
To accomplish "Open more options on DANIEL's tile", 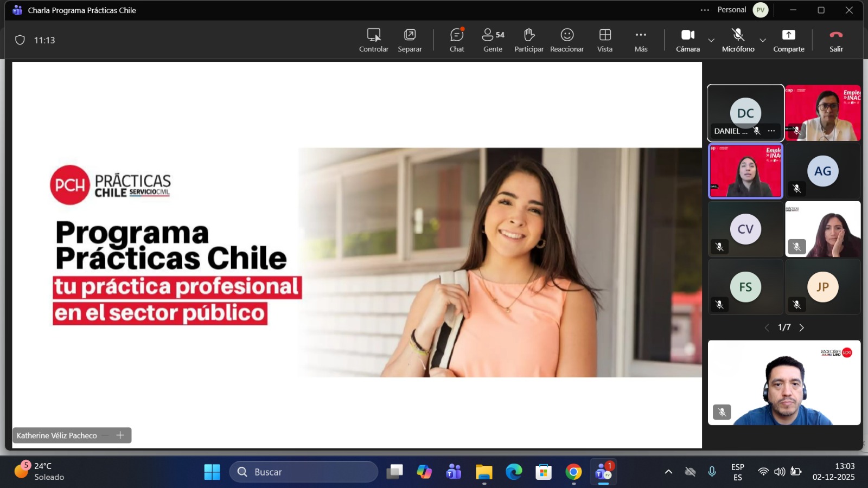I will click(x=771, y=131).
